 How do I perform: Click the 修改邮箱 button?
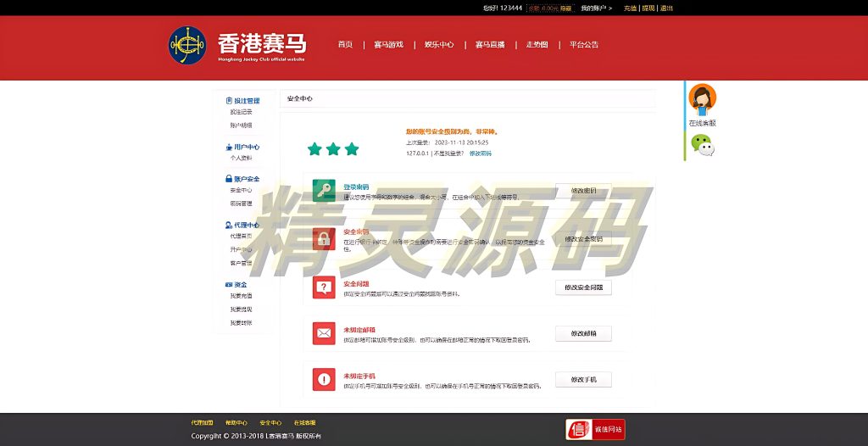(583, 333)
